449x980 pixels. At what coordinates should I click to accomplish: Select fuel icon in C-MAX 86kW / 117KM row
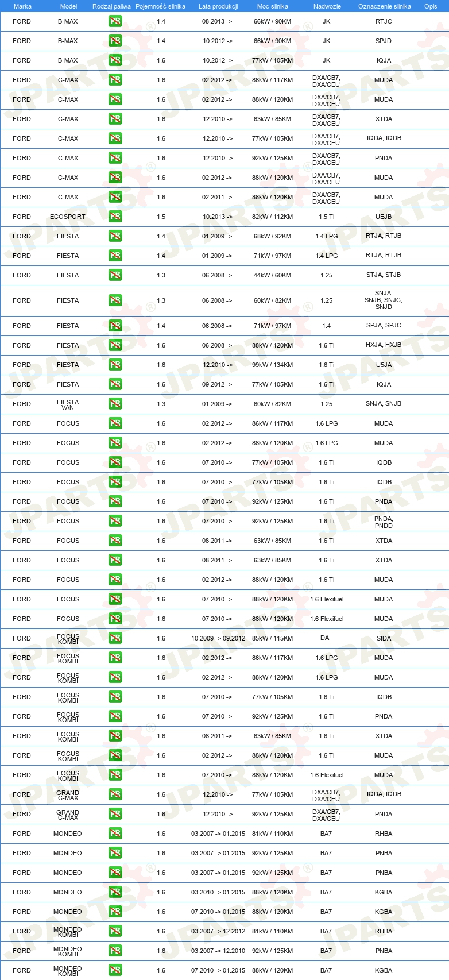115,80
